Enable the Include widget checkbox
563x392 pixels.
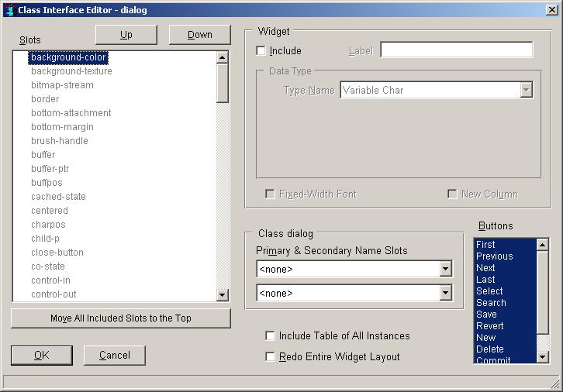tap(261, 51)
